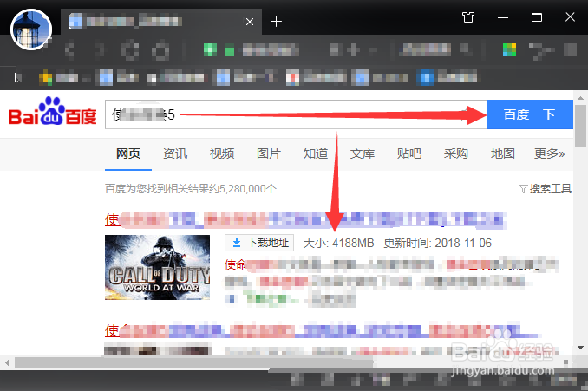This screenshot has height=391, width=588.
Task: Open the Call of Duty World at War thumbnail
Action: pyautogui.click(x=158, y=267)
